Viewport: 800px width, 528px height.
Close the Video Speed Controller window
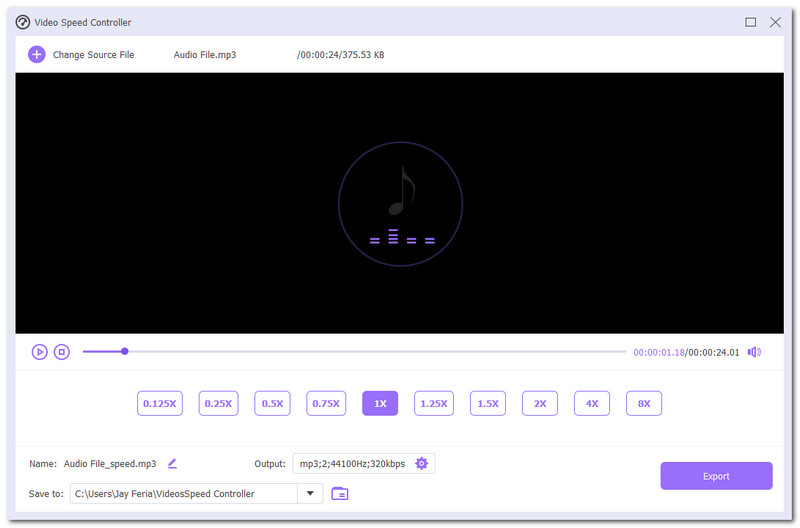click(x=776, y=22)
